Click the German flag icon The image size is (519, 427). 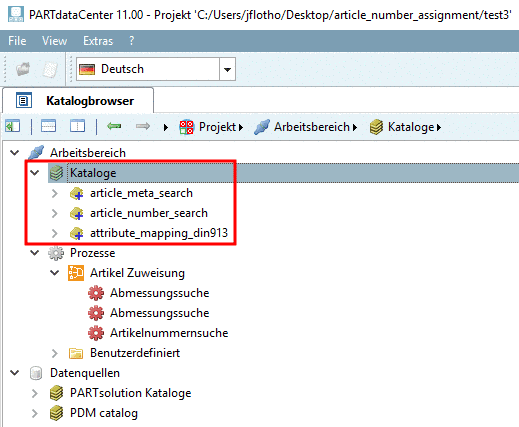[87, 69]
